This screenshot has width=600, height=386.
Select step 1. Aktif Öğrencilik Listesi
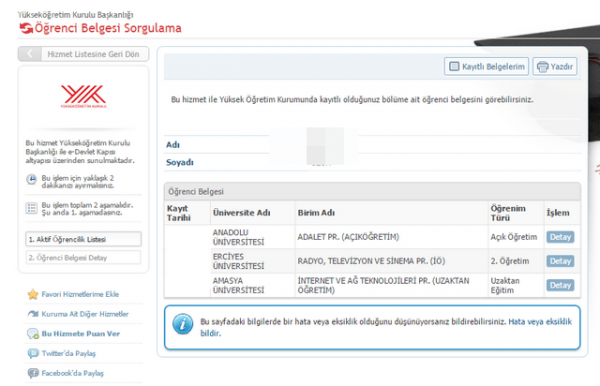[83, 239]
